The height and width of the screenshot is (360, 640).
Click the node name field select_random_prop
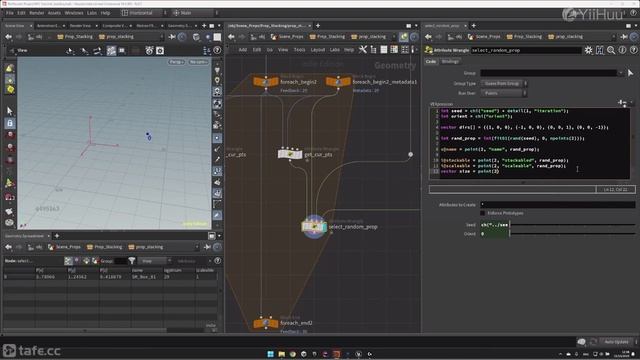pos(526,50)
